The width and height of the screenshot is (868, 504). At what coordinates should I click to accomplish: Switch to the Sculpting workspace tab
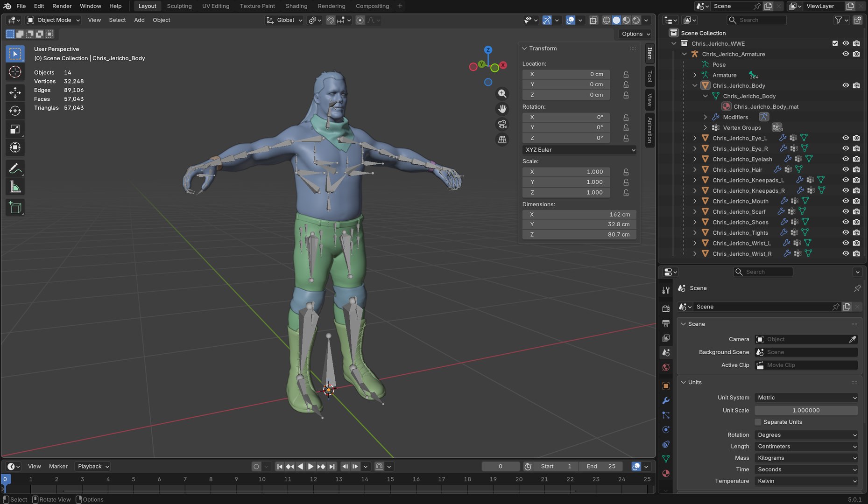click(x=179, y=6)
